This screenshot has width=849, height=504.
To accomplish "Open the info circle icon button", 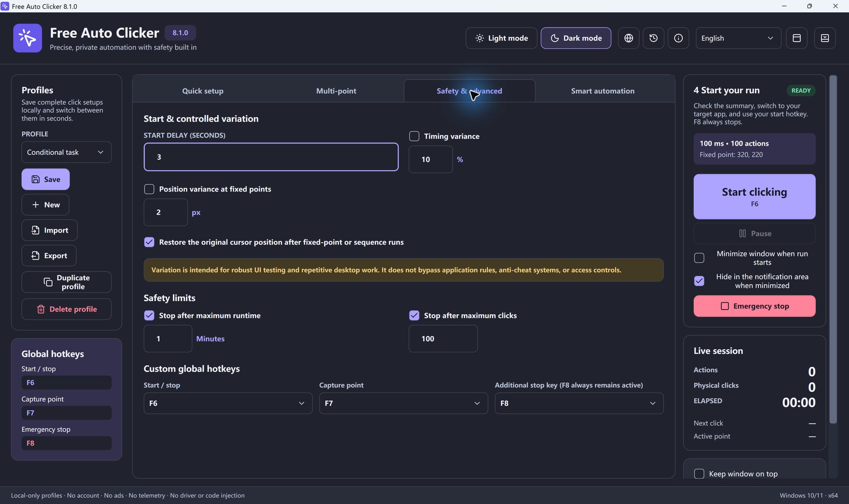I will coord(678,38).
